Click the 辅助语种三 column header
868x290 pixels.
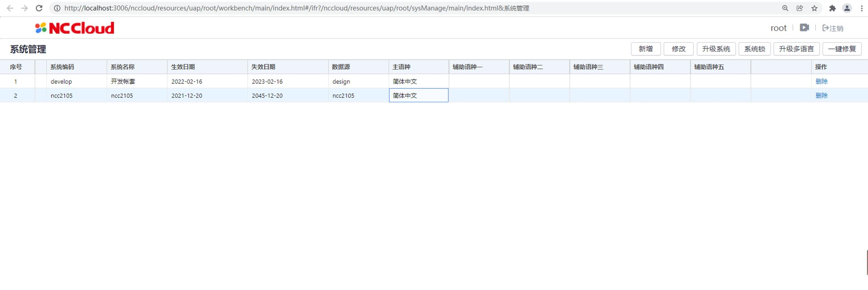click(600, 67)
